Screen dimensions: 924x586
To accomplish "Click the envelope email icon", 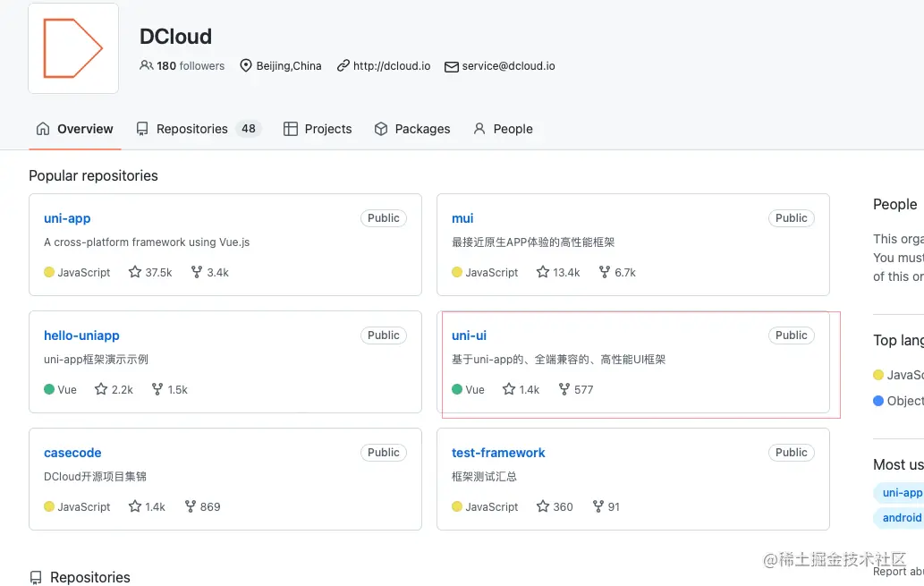I will [452, 66].
